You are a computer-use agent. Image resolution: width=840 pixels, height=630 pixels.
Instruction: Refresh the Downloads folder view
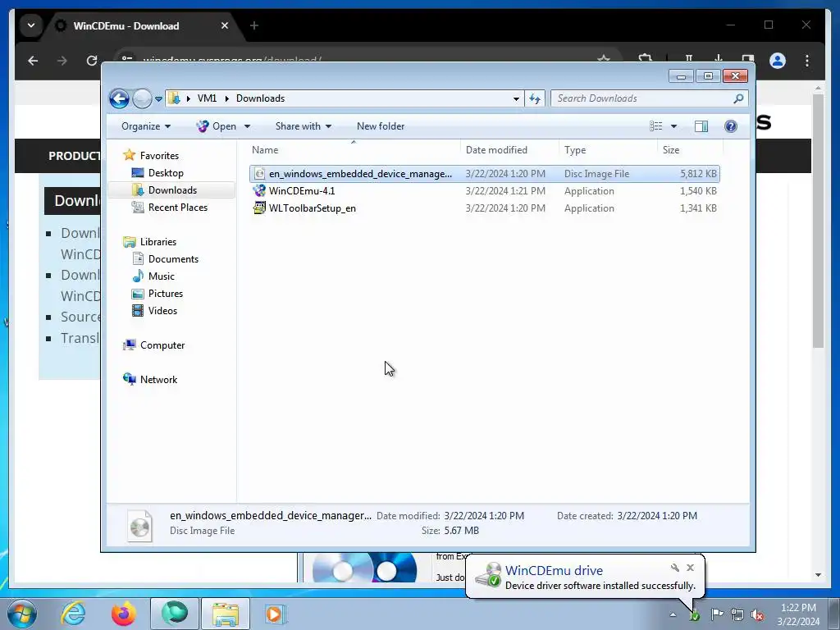pyautogui.click(x=535, y=98)
